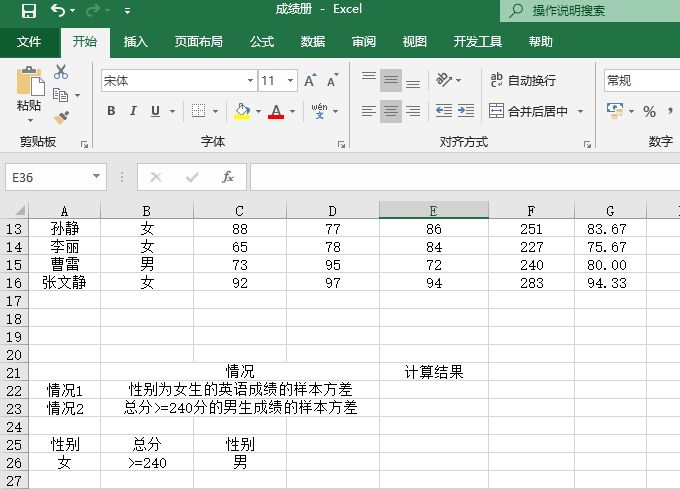Expand the font size dropdown
680x489 pixels.
(x=291, y=81)
